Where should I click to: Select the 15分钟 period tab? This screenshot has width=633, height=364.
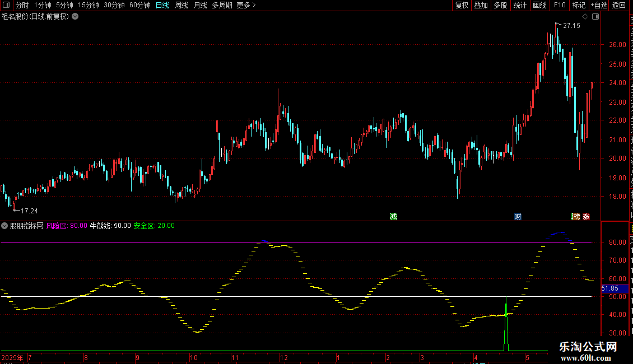click(x=88, y=5)
